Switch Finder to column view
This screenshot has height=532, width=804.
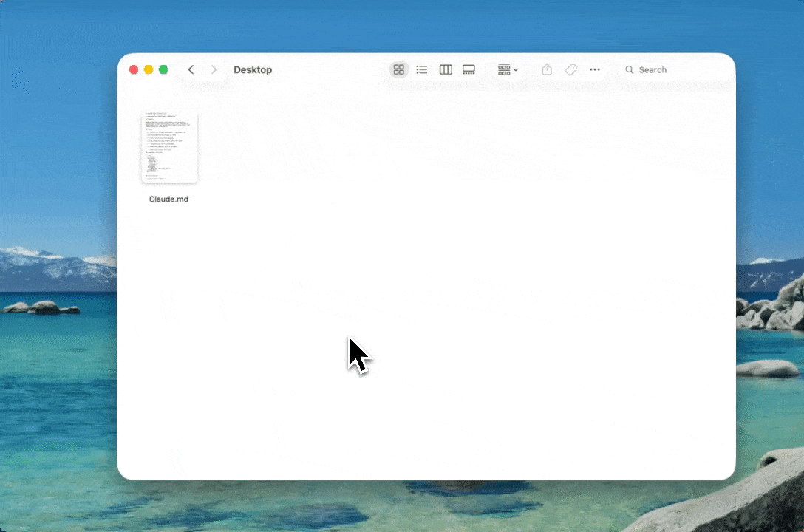(x=446, y=69)
